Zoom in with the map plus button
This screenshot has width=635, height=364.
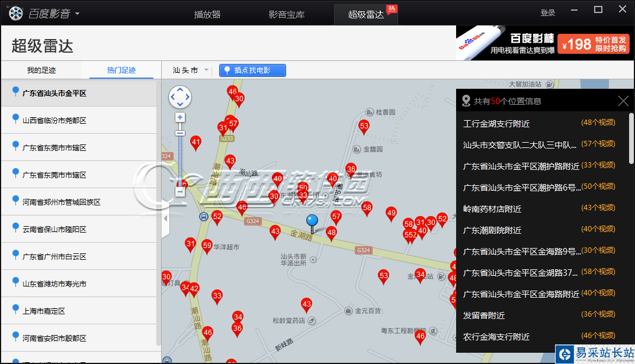[180, 117]
